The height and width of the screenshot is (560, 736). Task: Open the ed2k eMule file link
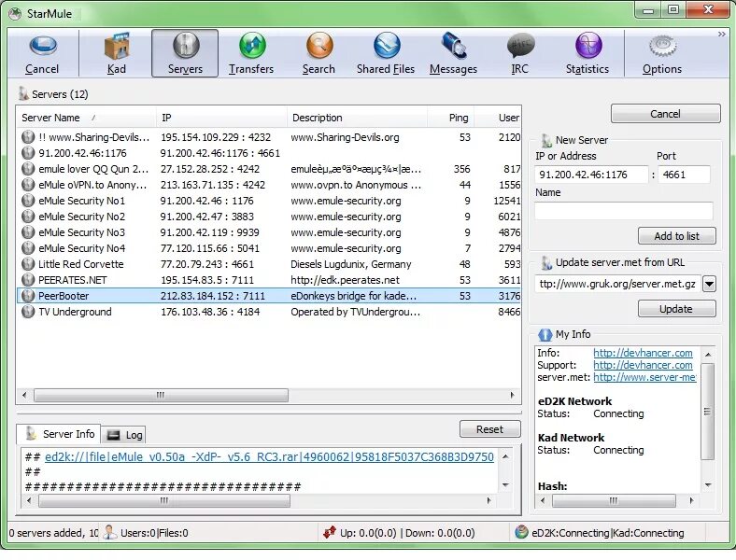[x=269, y=456]
